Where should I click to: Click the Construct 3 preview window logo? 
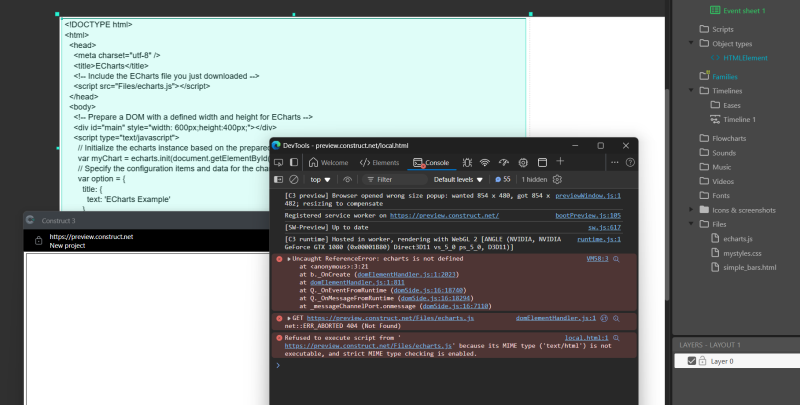30,220
